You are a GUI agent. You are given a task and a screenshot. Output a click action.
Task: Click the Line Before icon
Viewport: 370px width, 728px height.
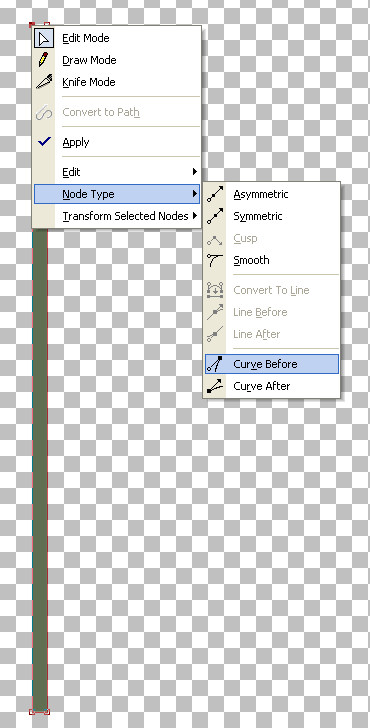pyautogui.click(x=215, y=312)
